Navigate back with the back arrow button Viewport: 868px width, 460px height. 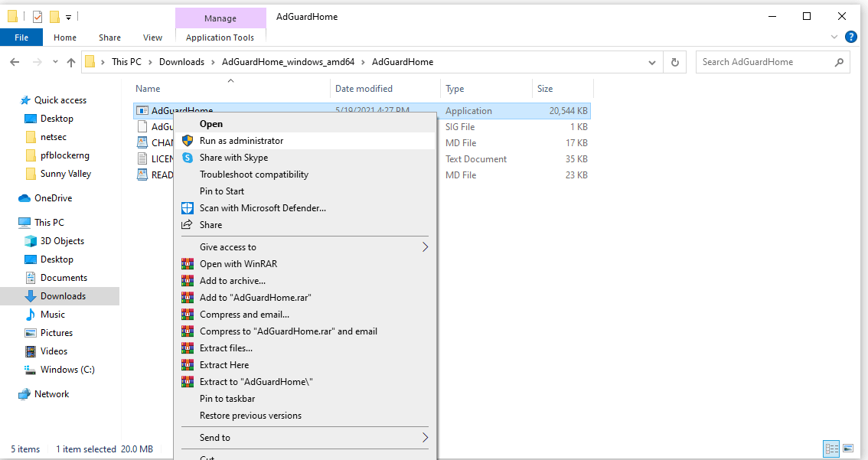(x=14, y=62)
